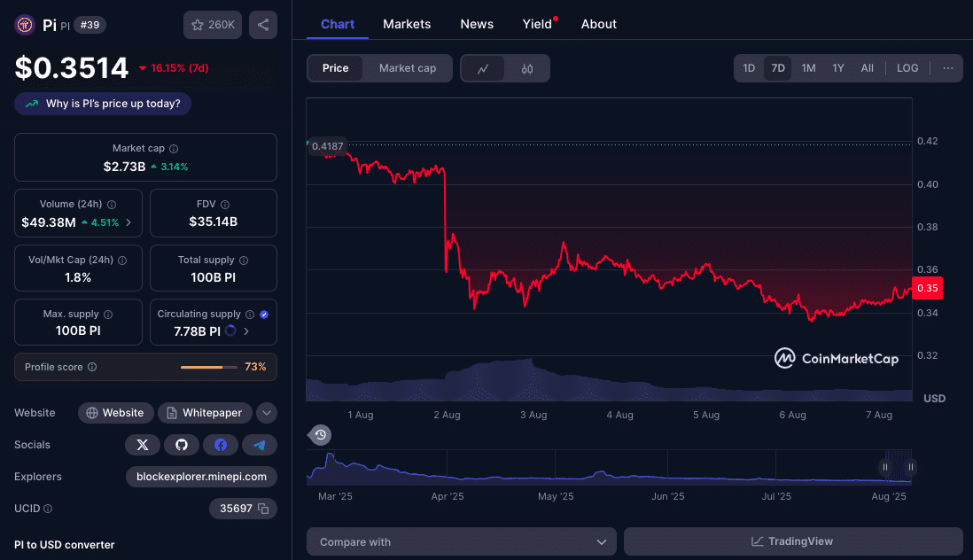The height and width of the screenshot is (560, 973).
Task: Click Why is PI's price up today
Action: (103, 104)
